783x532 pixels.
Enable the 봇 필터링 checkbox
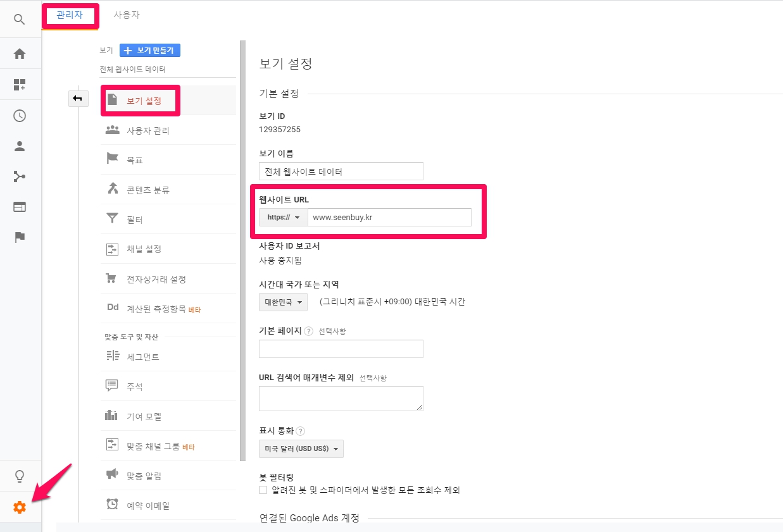point(263,490)
